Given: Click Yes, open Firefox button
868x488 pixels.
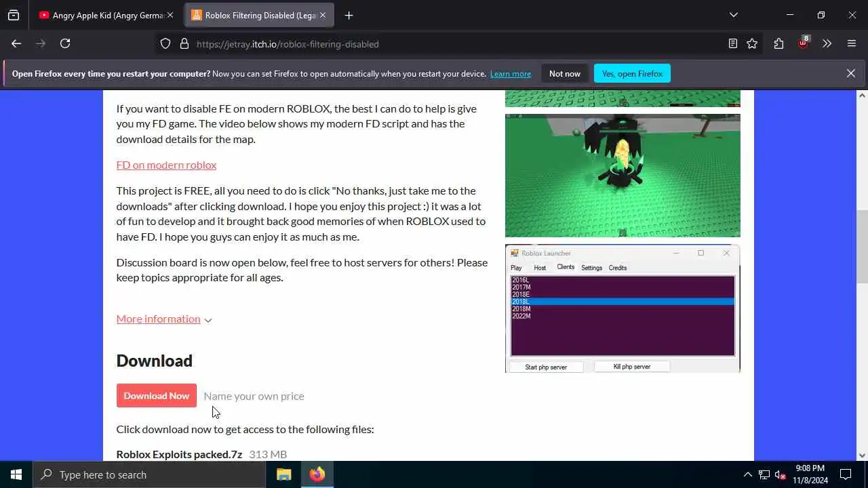Looking at the screenshot, I should click(632, 73).
